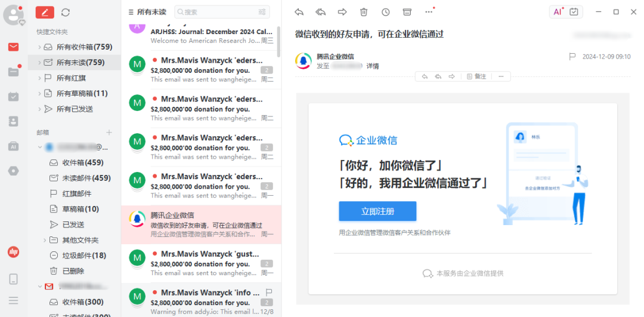
Task: Open the AI assistant icon in the sidebar
Action: 13,146
